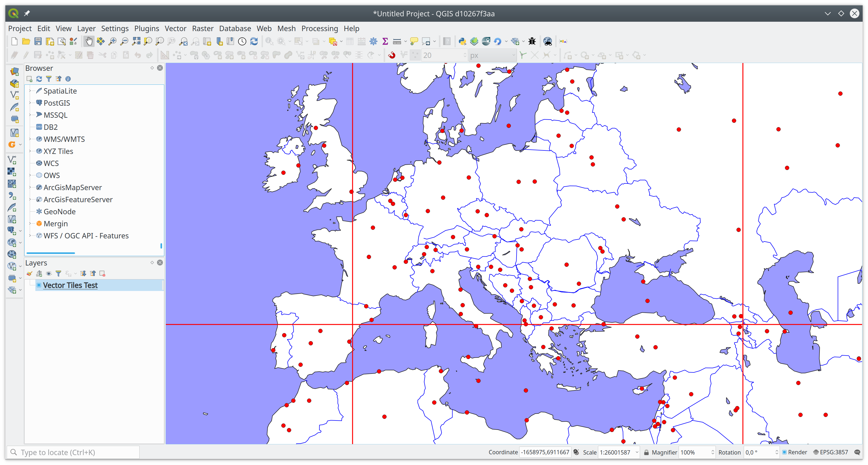868x465 pixels.
Task: Click the Refresh map canvas icon
Action: click(254, 42)
